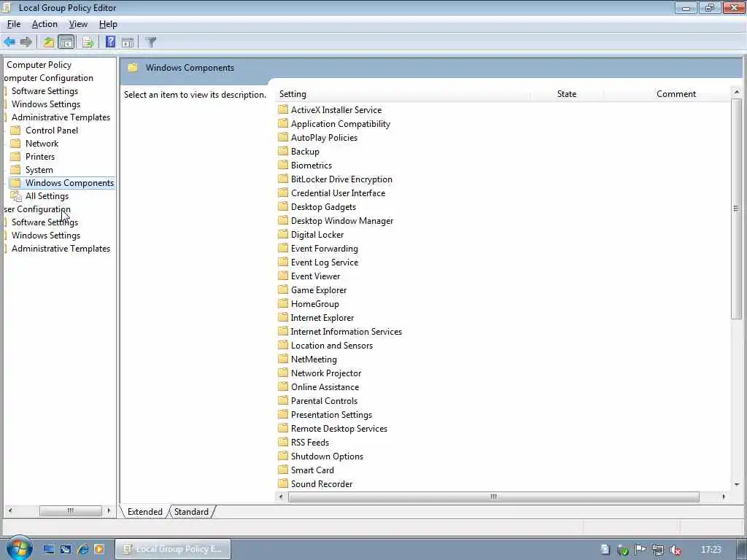The width and height of the screenshot is (747, 560).
Task: Launch Windows Media Player from the taskbar
Action: click(x=99, y=549)
